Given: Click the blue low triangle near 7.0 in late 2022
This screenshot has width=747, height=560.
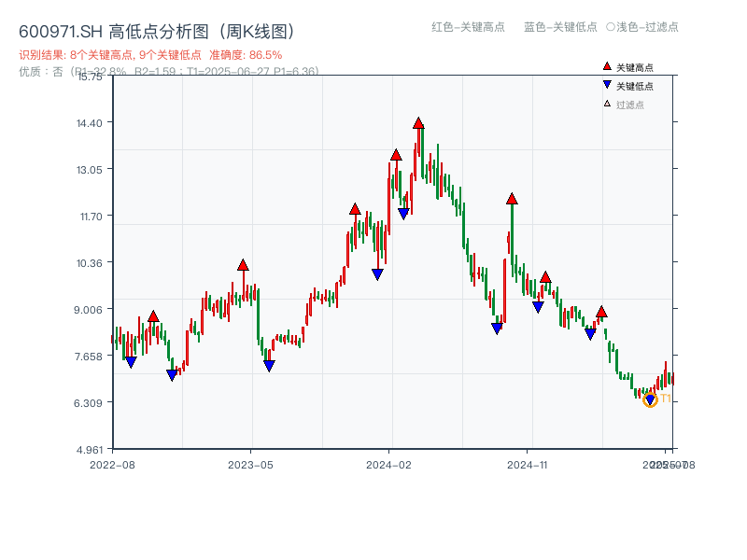Looking at the screenshot, I should [x=172, y=375].
